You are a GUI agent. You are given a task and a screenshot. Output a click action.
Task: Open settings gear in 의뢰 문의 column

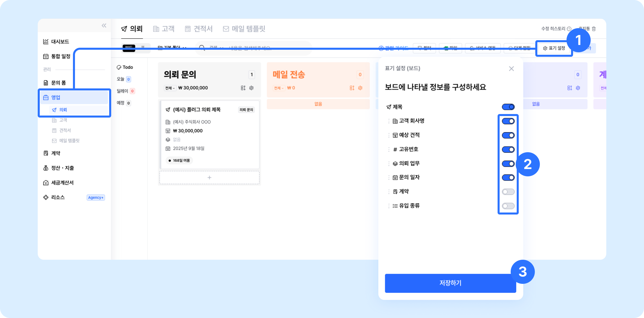251,88
